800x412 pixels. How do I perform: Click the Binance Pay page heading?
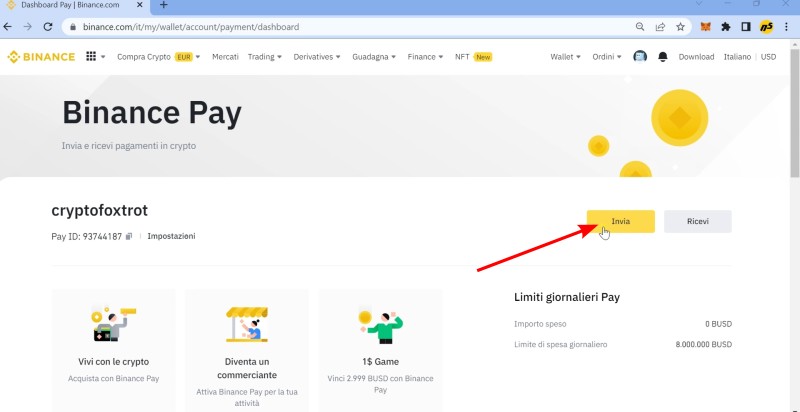[152, 113]
